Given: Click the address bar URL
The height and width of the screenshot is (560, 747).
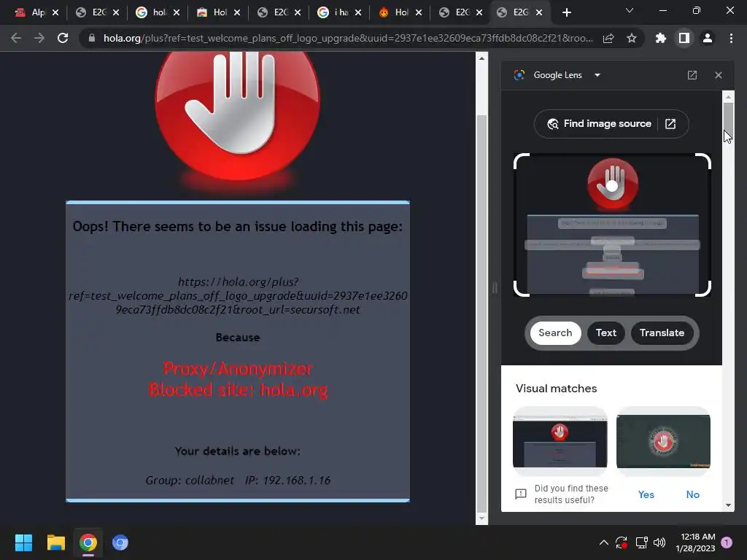Looking at the screenshot, I should click(348, 38).
